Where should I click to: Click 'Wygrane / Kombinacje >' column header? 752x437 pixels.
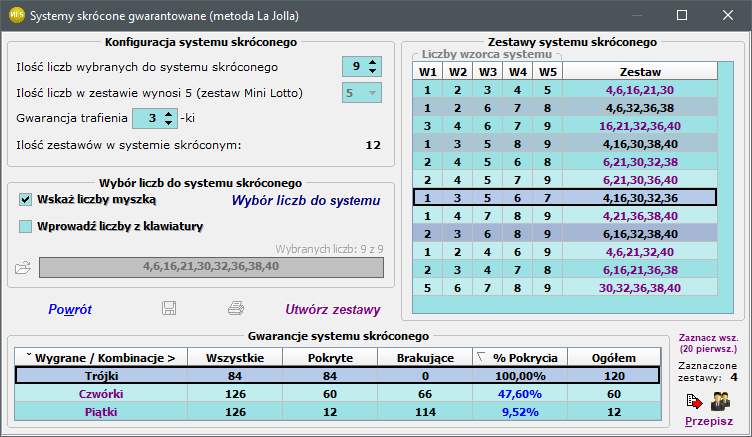click(x=101, y=358)
